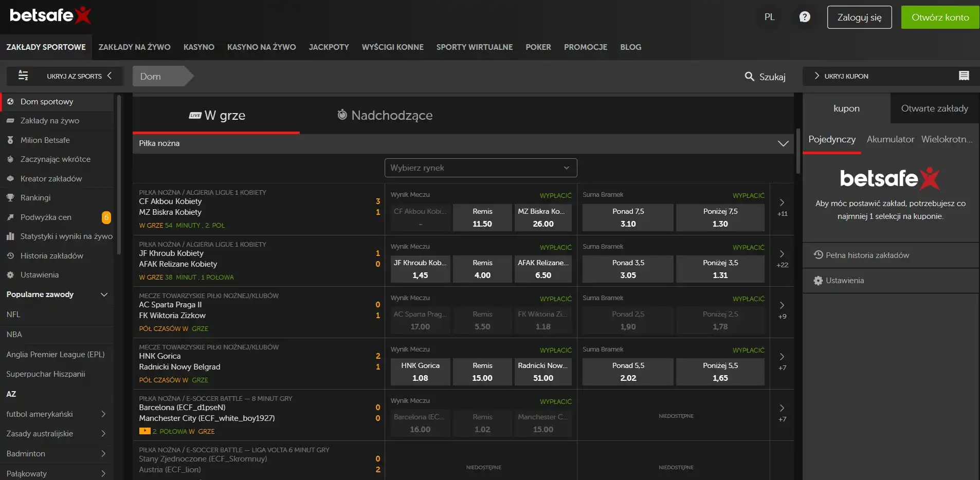Click the Zaczynając wkrótce stopwatch icon
The height and width of the screenshot is (480, 980).
click(10, 159)
